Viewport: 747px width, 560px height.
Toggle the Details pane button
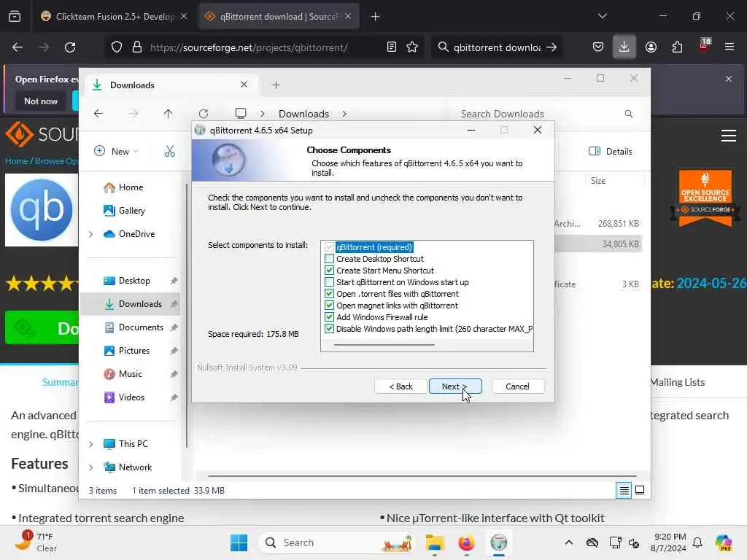pos(611,152)
